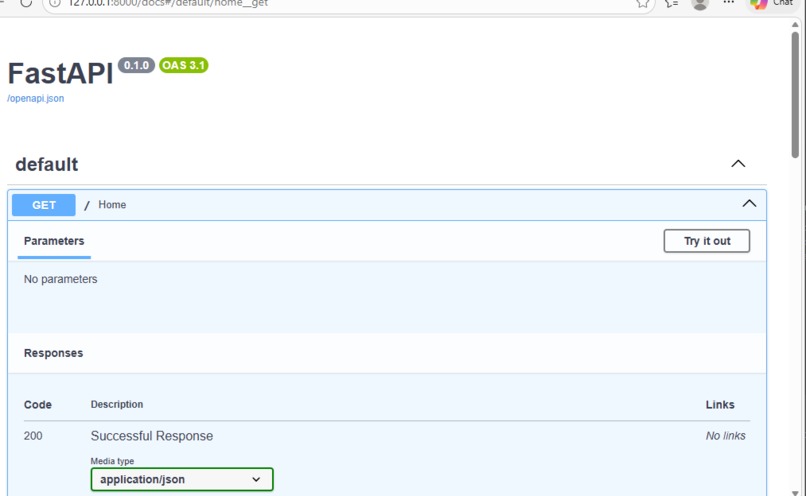The height and width of the screenshot is (496, 806).
Task: Open the Copilot Chat button
Action: coord(773,4)
